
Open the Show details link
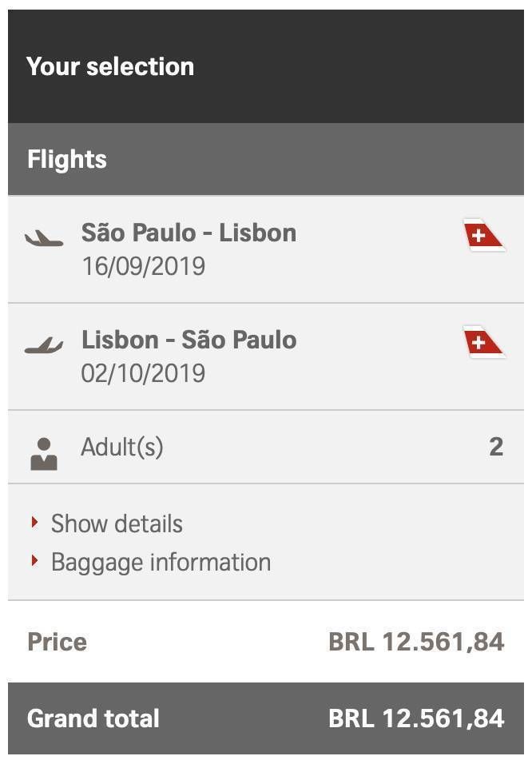[117, 523]
